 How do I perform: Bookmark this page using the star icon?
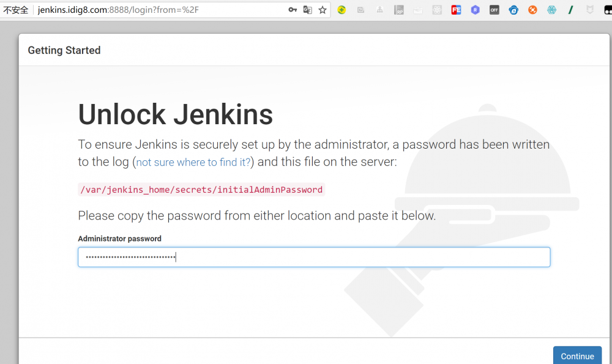tap(323, 9)
